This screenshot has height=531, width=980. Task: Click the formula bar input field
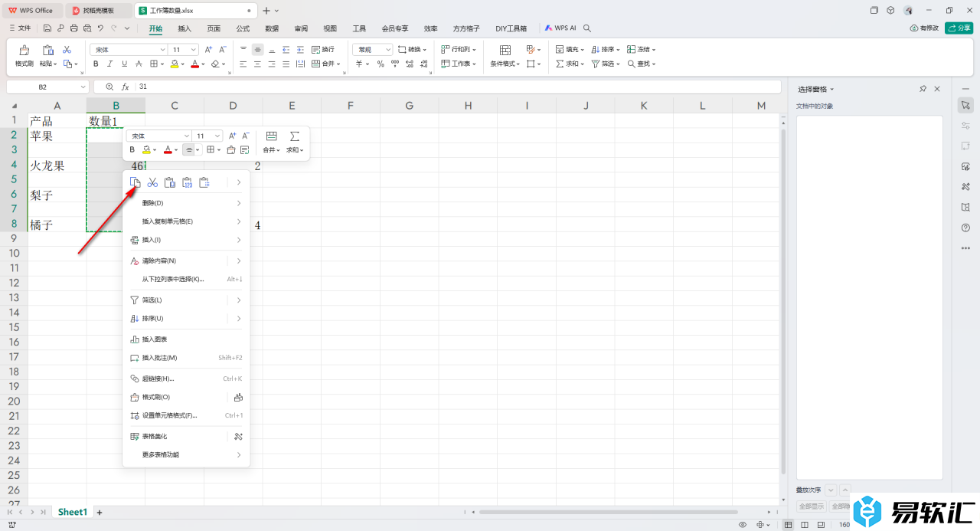(x=459, y=87)
